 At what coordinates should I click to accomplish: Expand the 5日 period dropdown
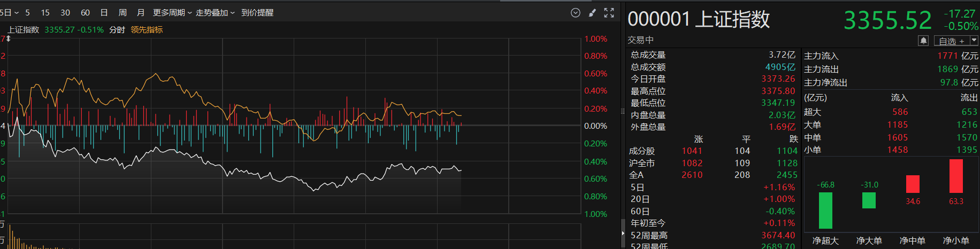(x=10, y=12)
